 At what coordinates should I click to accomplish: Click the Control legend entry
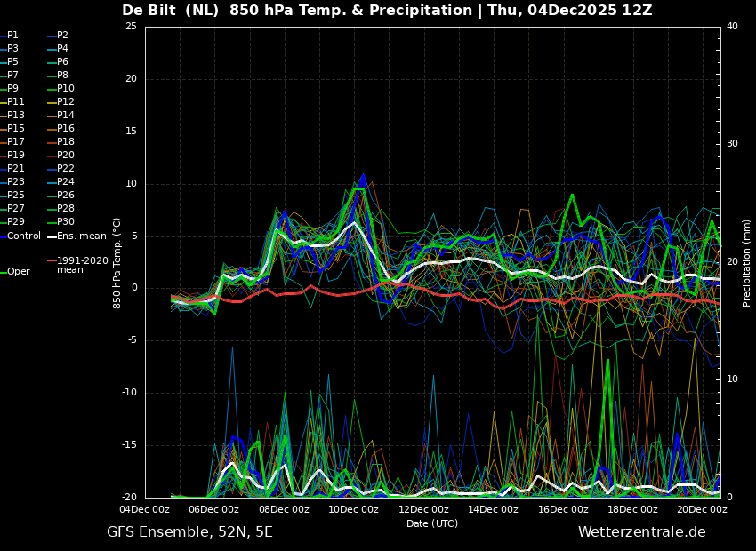click(x=20, y=236)
